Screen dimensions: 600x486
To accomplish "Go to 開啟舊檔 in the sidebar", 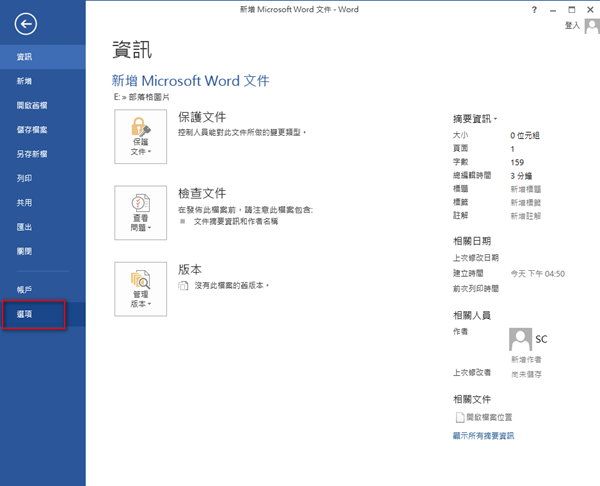I will point(42,106).
